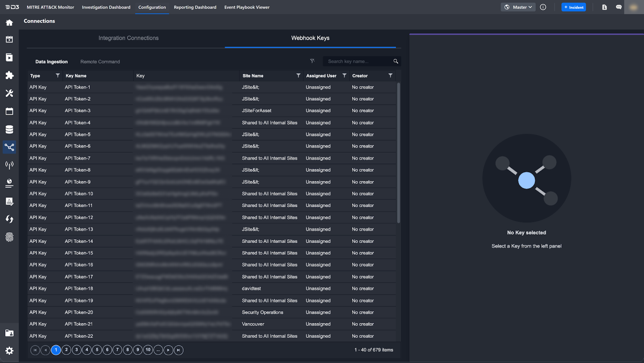
Task: Click the clear filters icon near search
Action: pos(312,61)
